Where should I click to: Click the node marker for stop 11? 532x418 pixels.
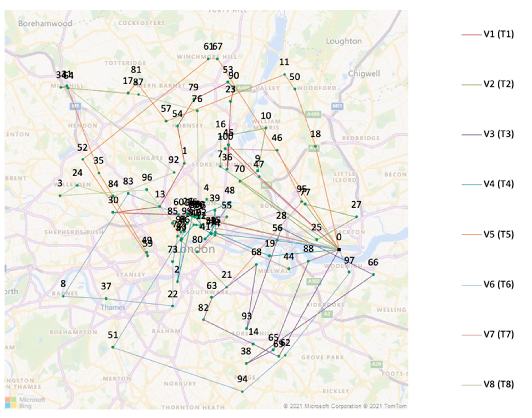click(x=284, y=75)
